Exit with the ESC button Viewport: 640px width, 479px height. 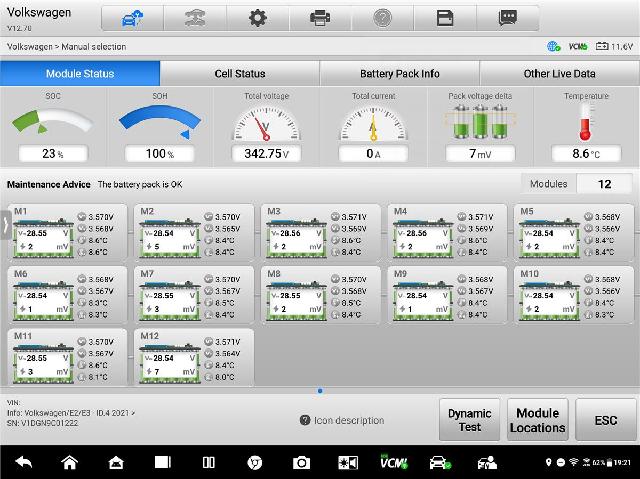point(606,420)
